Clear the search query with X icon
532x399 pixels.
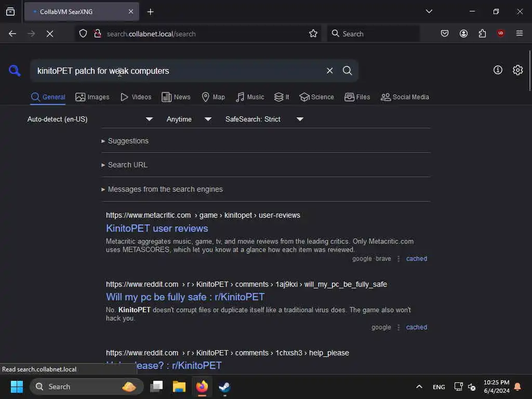pos(329,71)
